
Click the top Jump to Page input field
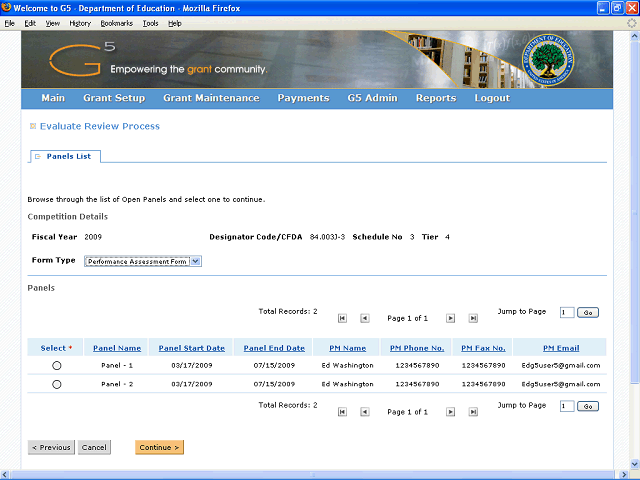point(567,312)
